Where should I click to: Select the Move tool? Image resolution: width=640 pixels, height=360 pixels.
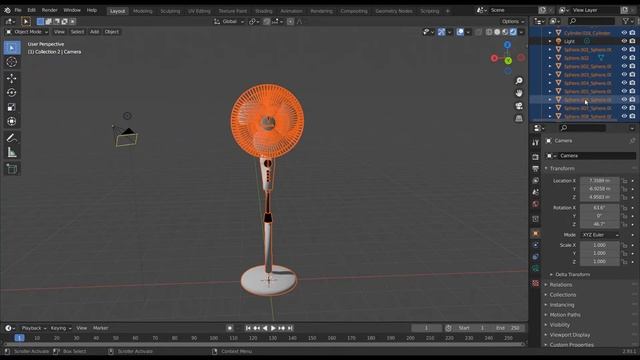[x=12, y=78]
